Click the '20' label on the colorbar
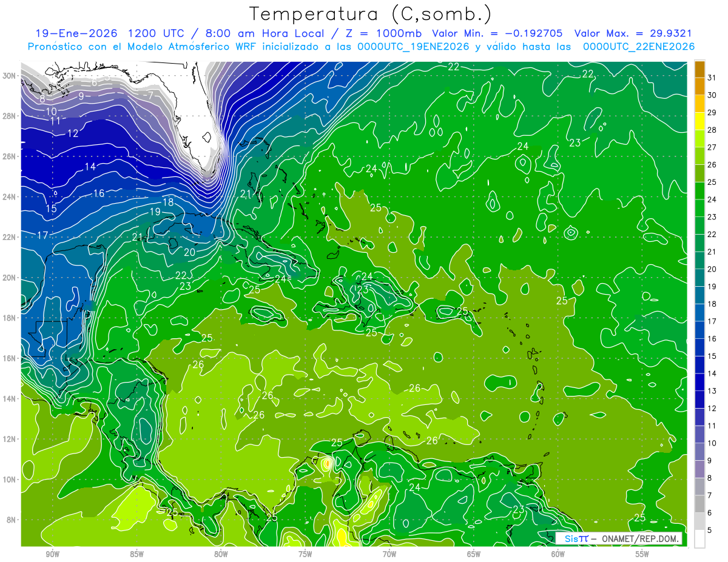 coord(712,269)
